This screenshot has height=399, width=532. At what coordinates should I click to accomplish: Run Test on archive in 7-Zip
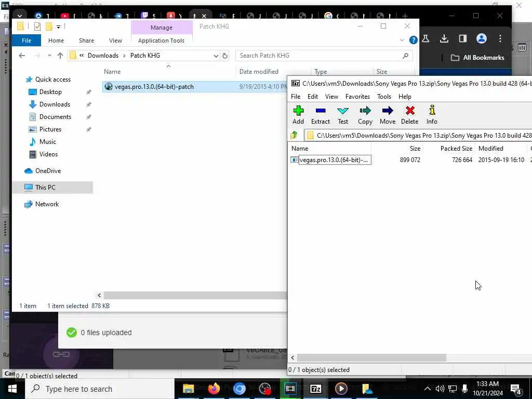coord(343,115)
